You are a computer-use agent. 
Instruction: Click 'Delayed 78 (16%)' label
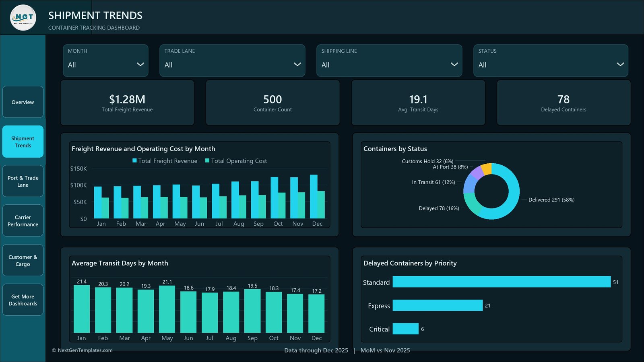click(x=439, y=208)
